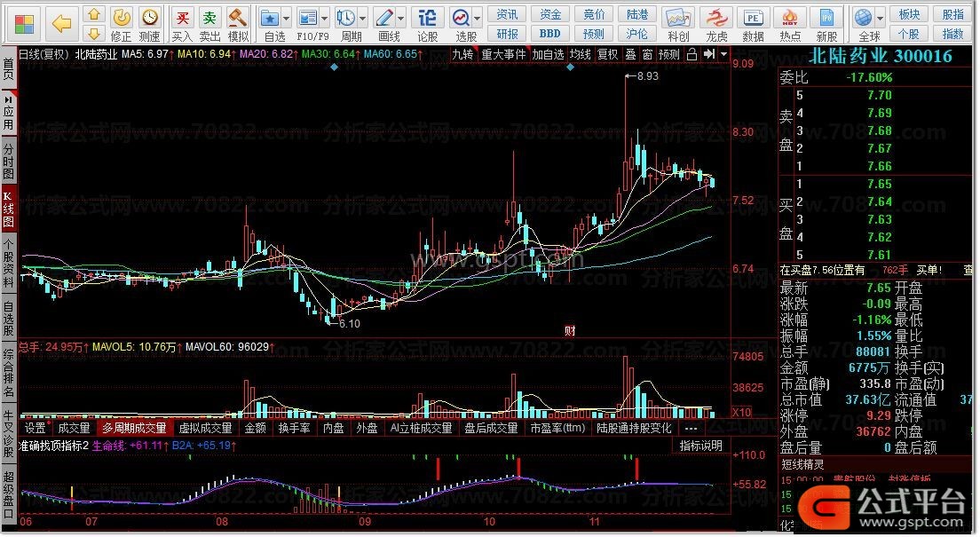
Task: Open the 重大事件 major events button
Action: click(503, 54)
